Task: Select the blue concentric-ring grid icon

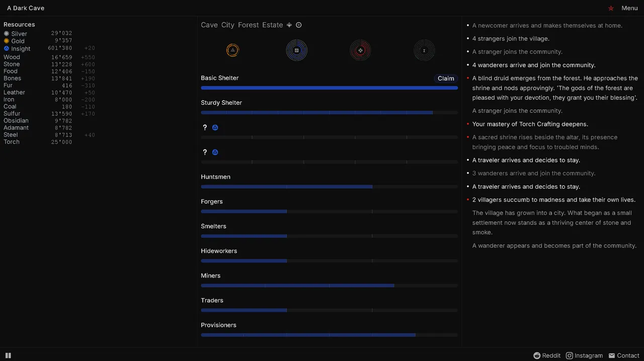Action: click(x=297, y=50)
